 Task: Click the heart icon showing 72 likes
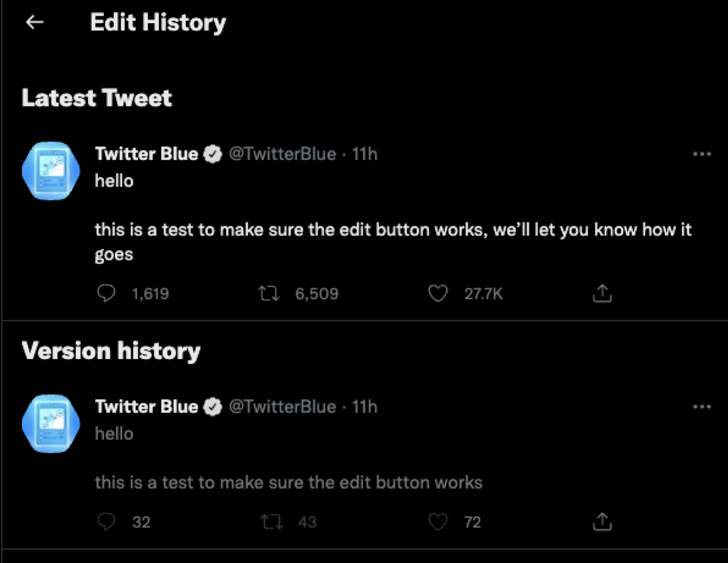437,522
